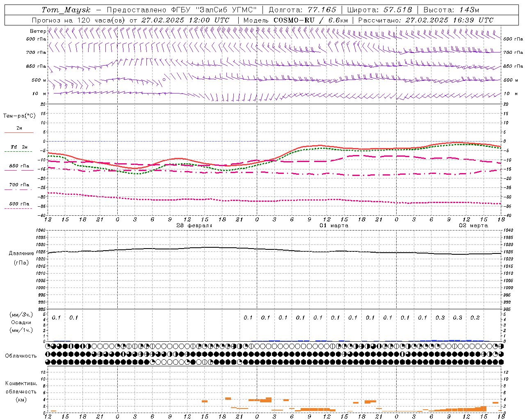Select the (мм/3ч.) precipitation unit label
Image resolution: width=525 pixels, height=420 pixels.
point(21,315)
